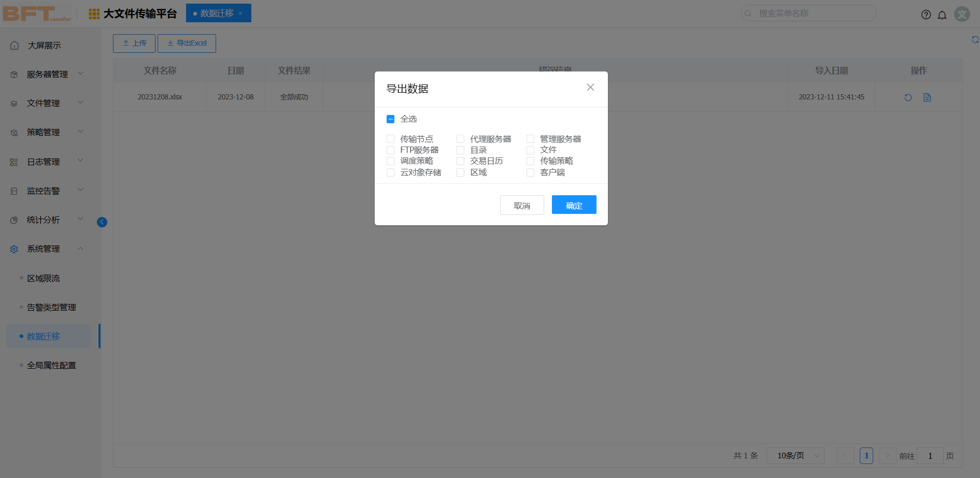Close the 导出数据 dialog with the X

(590, 88)
